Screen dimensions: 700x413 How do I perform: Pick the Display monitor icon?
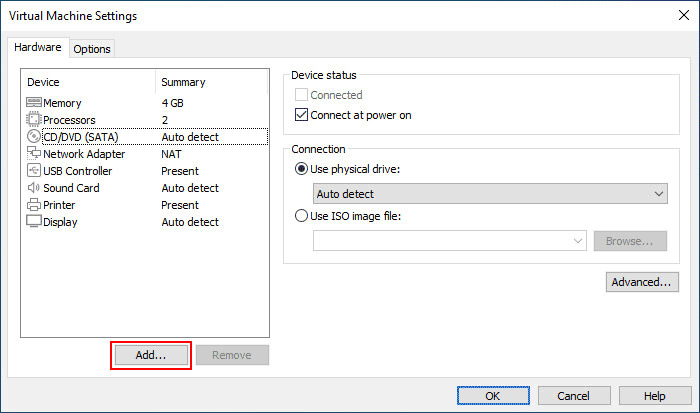[x=34, y=221]
